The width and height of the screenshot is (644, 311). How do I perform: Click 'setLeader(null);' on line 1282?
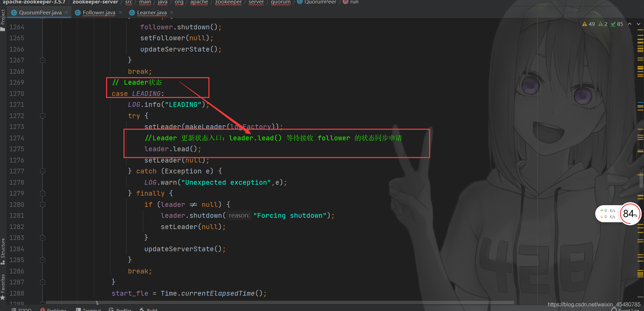click(193, 227)
